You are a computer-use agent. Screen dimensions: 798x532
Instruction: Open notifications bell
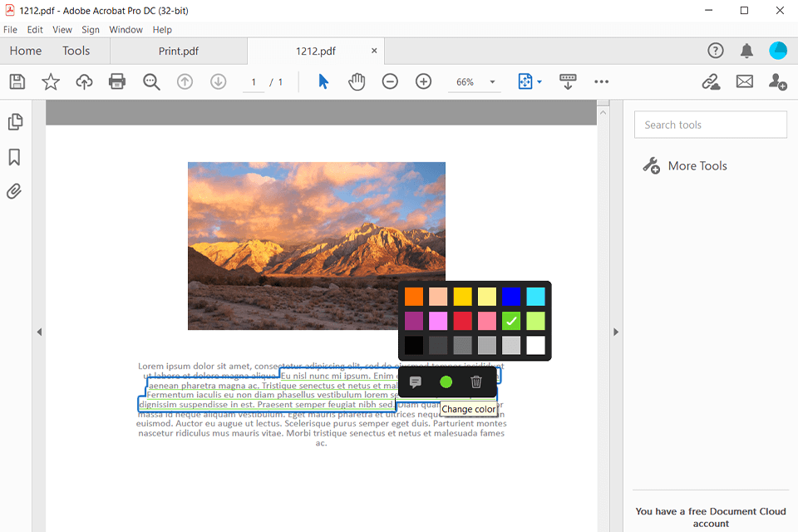tap(746, 51)
